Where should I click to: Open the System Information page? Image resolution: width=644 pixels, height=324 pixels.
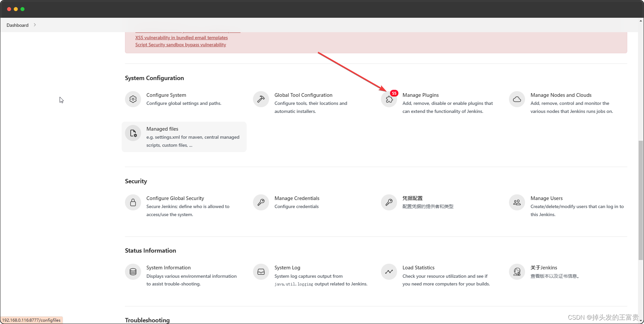169,268
